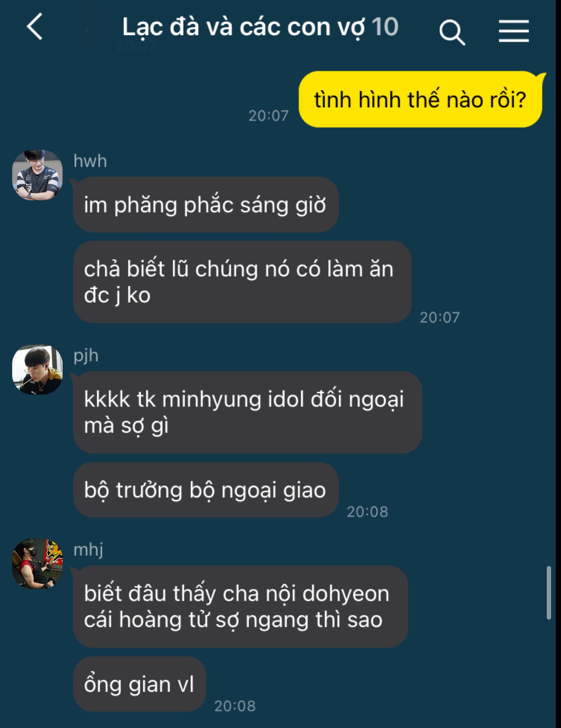Select message kkkk tk minhyung idol đối ngoại
561x728 pixels.
pyautogui.click(x=247, y=412)
